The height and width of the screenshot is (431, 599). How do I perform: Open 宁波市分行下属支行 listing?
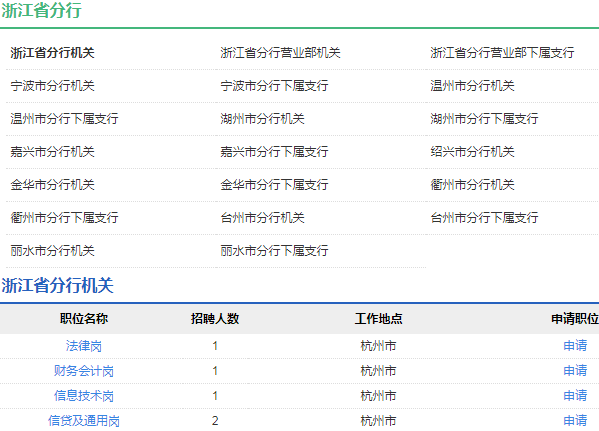pos(274,86)
